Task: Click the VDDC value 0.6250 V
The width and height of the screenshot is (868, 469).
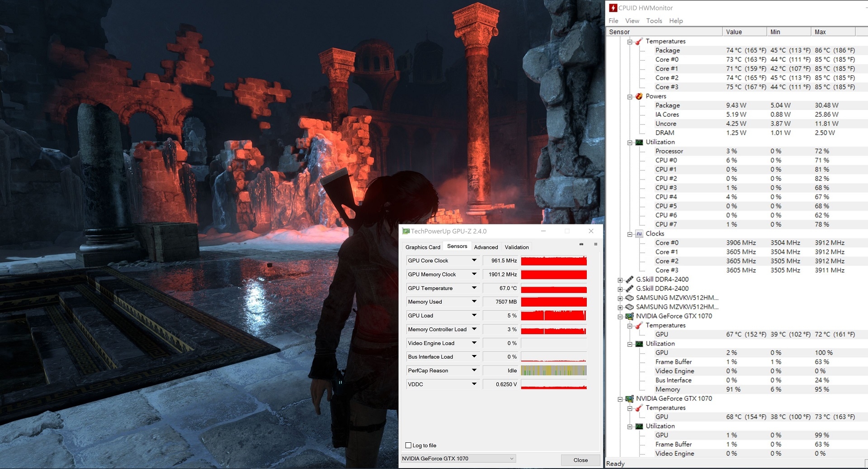Action: [500, 384]
